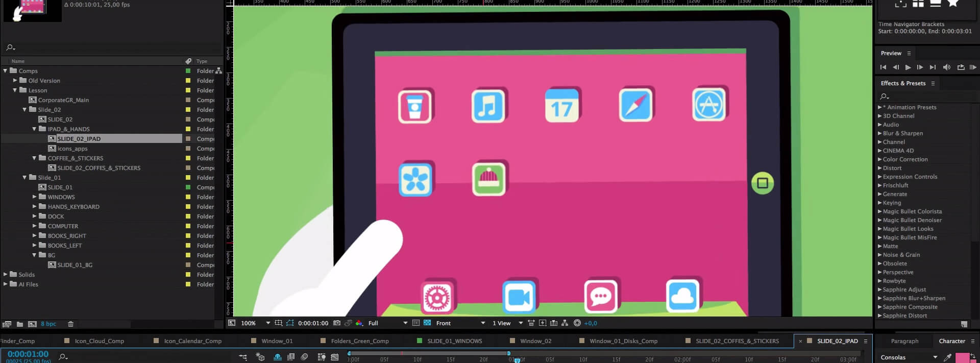
Task: Jump to last frame in Preview panel
Action: click(933, 67)
